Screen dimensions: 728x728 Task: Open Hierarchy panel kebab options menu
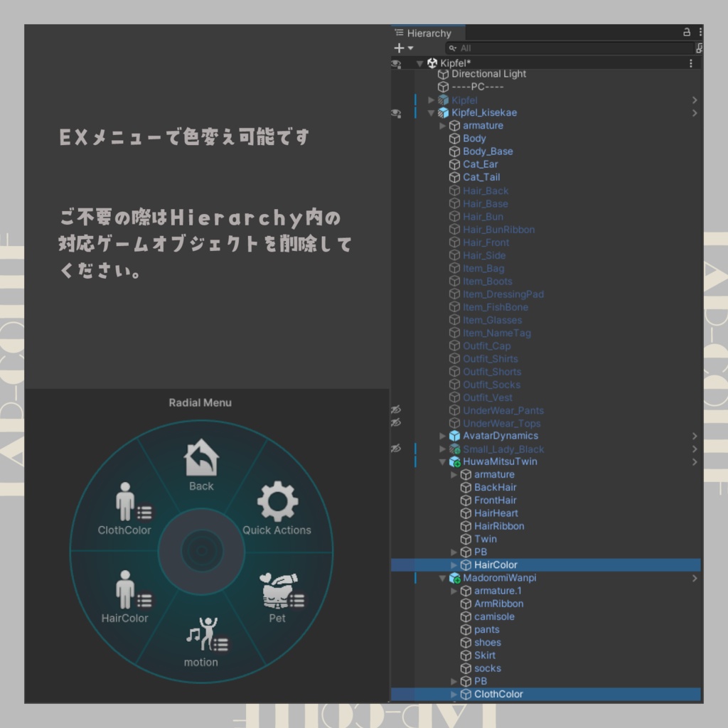(700, 32)
